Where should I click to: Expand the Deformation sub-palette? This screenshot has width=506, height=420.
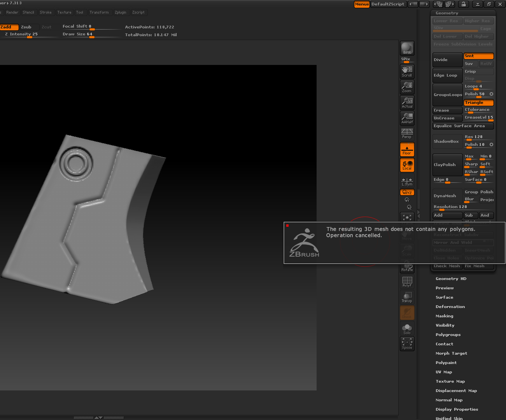(x=450, y=307)
